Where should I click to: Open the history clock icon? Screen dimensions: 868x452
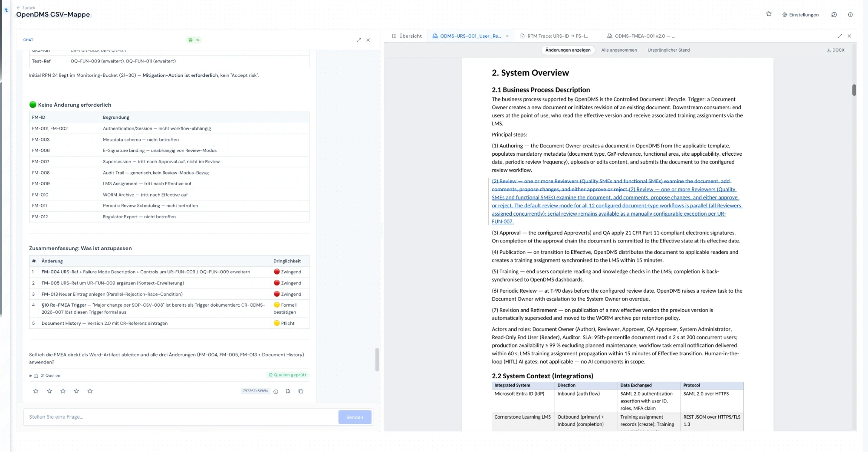point(834,15)
